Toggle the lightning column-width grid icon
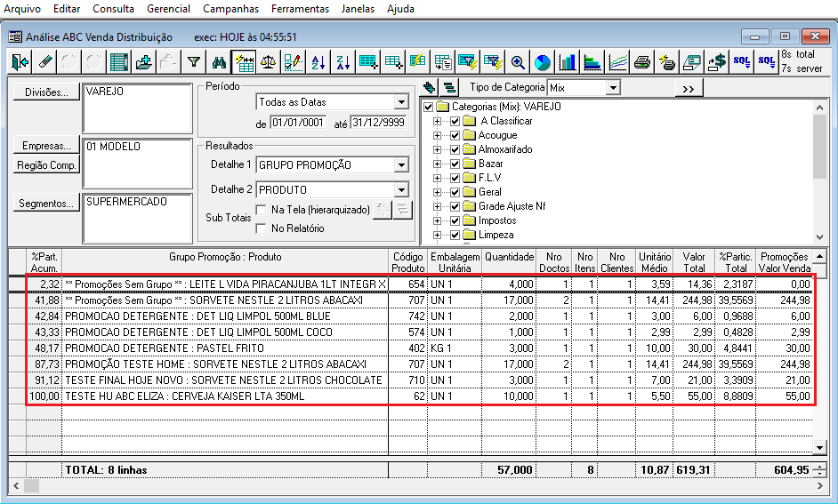838x504 pixels. [x=244, y=62]
